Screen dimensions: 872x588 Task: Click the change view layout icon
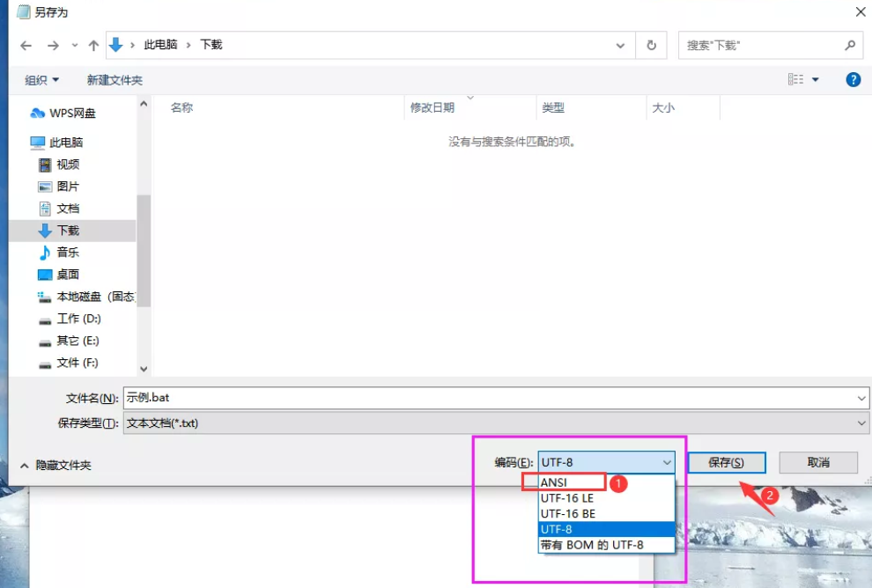(796, 79)
